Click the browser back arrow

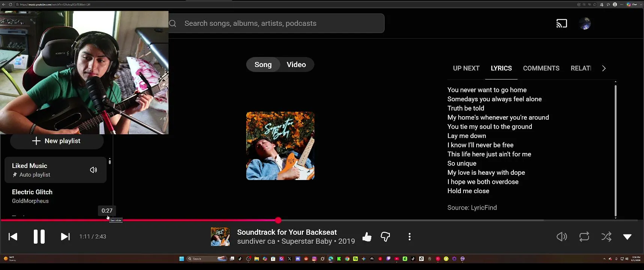point(3,4)
